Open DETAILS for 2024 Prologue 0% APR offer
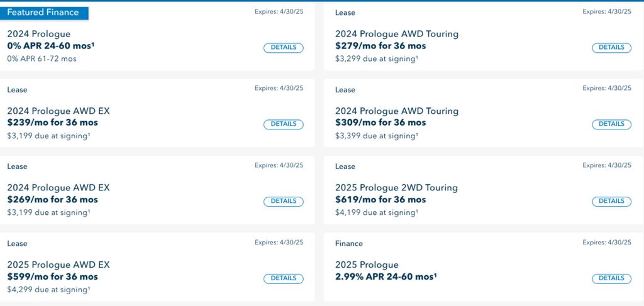This screenshot has width=644, height=306. pyautogui.click(x=284, y=48)
